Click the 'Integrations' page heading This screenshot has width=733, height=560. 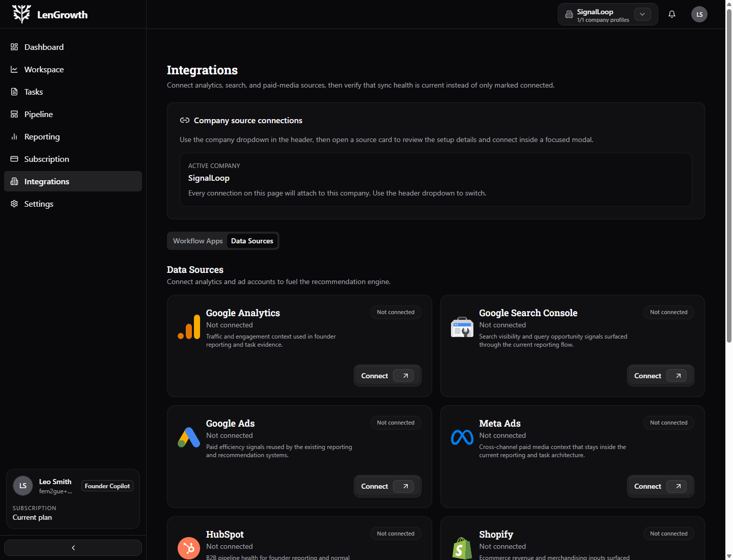point(202,70)
